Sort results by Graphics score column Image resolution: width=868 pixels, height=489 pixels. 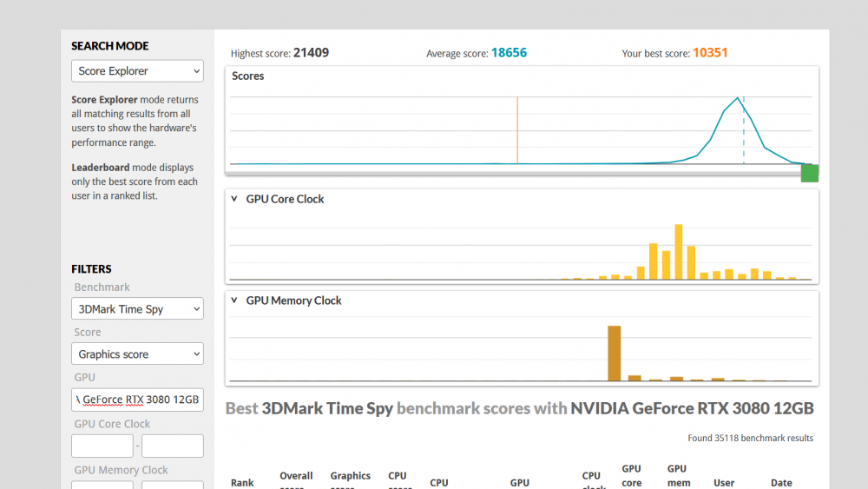pyautogui.click(x=350, y=477)
